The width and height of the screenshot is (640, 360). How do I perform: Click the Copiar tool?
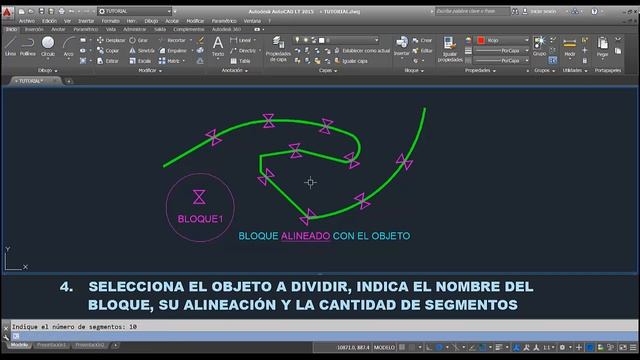(108, 51)
